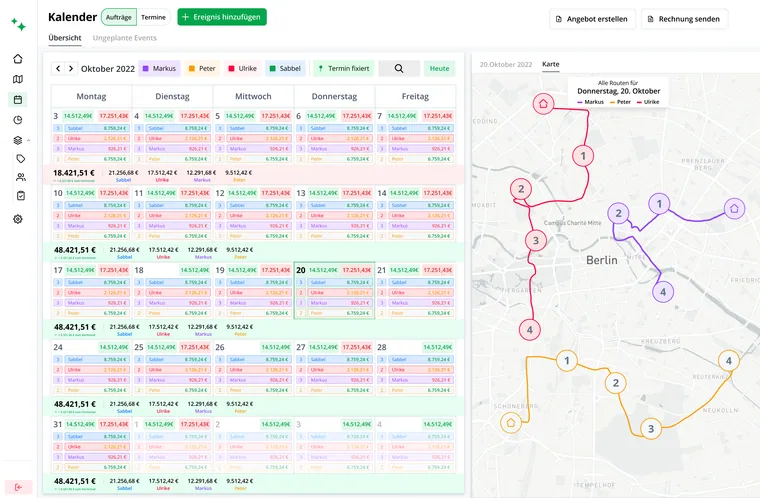Click Rechnung senden button
Screen dimensions: 760x498
click(684, 19)
